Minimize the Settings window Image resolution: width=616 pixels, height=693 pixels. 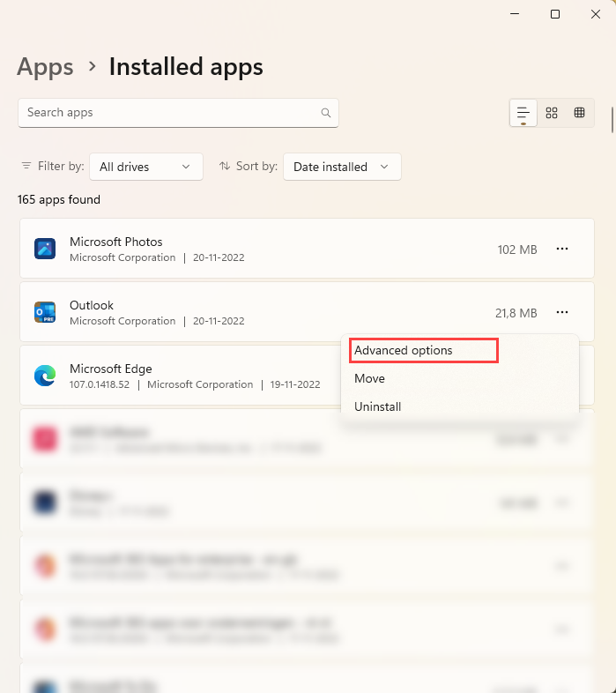(x=515, y=14)
